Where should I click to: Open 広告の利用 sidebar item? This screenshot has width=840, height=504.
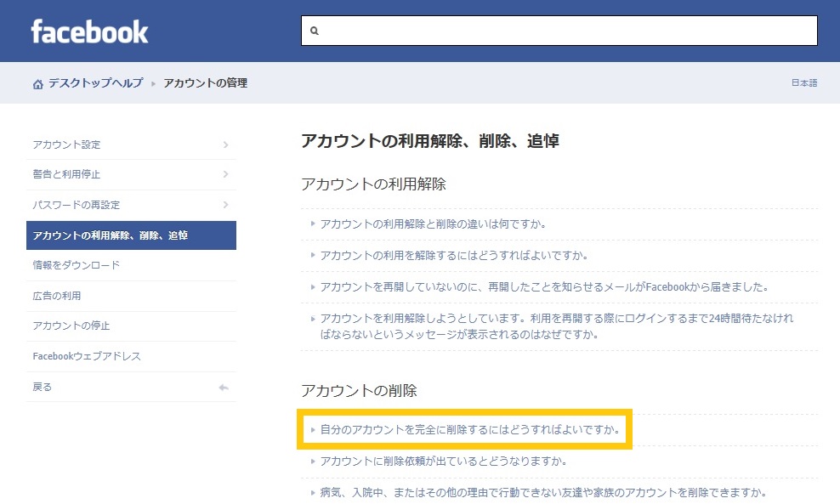(131, 296)
